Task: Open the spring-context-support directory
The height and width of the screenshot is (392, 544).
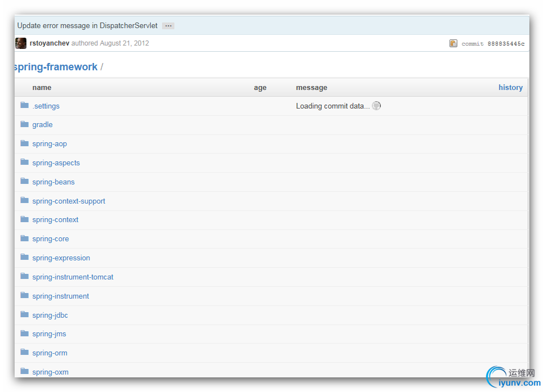Action: point(69,201)
